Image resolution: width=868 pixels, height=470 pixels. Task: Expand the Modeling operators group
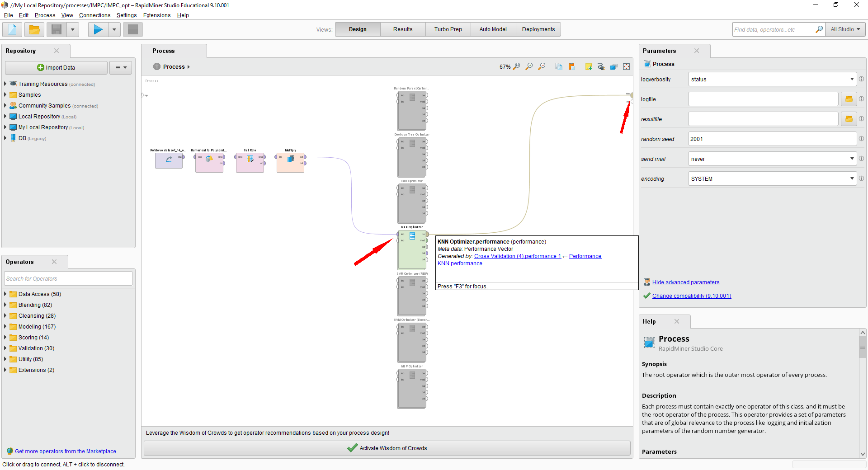pyautogui.click(x=5, y=326)
